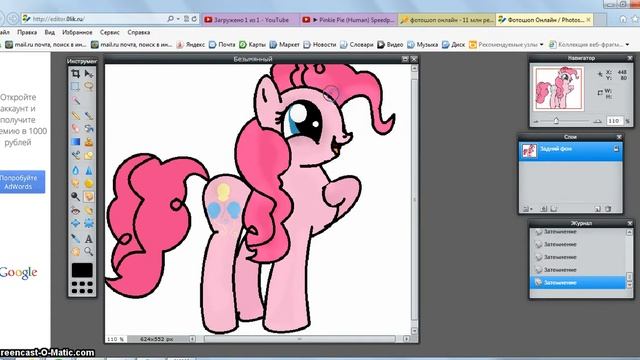This screenshot has width=640, height=360.
Task: Open the Сервис menu
Action: coord(109,32)
